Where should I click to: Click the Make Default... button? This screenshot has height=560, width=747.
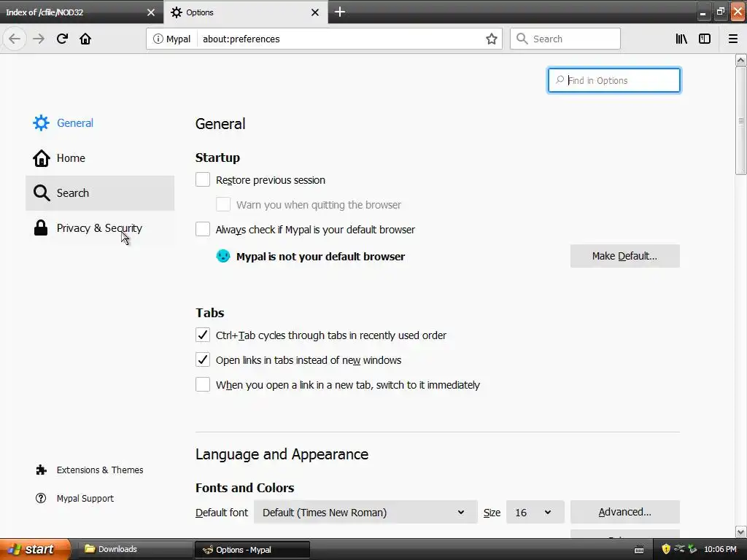click(624, 256)
